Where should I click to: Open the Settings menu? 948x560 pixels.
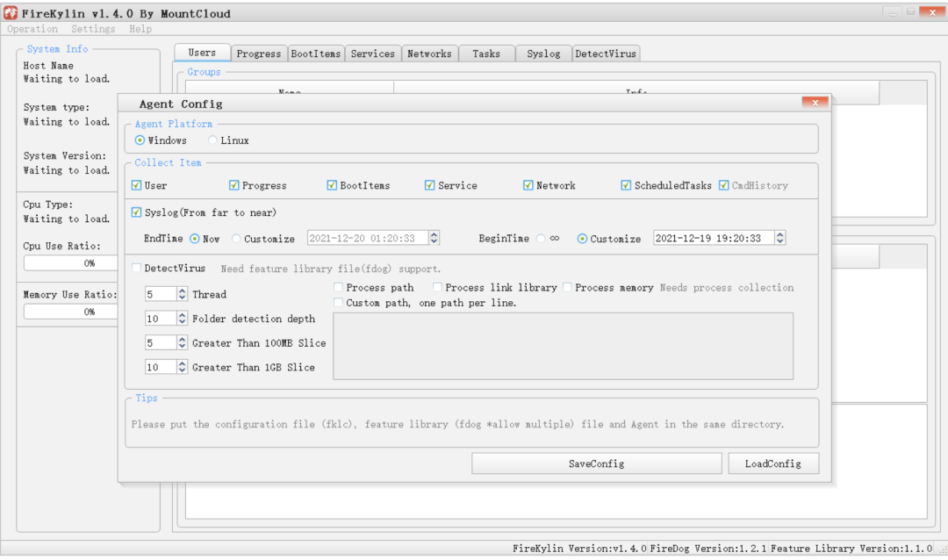pos(93,29)
